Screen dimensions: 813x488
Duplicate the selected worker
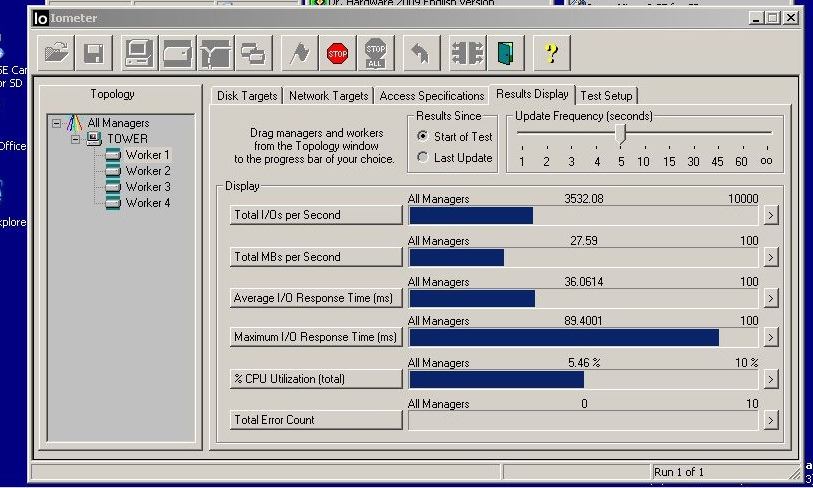pyautogui.click(x=254, y=53)
